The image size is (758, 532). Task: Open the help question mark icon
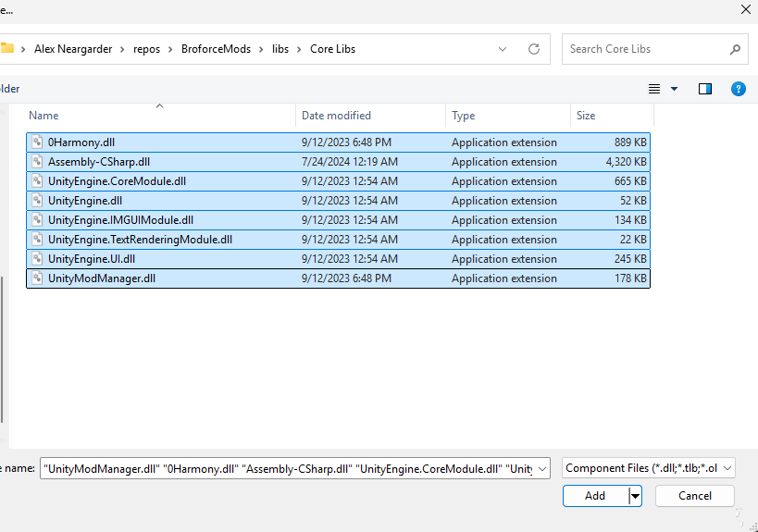pos(739,89)
